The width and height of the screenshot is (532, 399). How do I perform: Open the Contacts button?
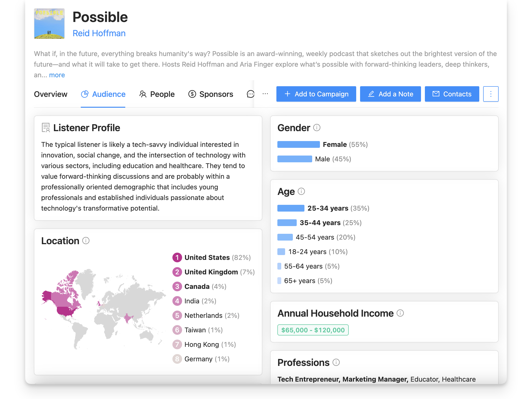point(452,94)
